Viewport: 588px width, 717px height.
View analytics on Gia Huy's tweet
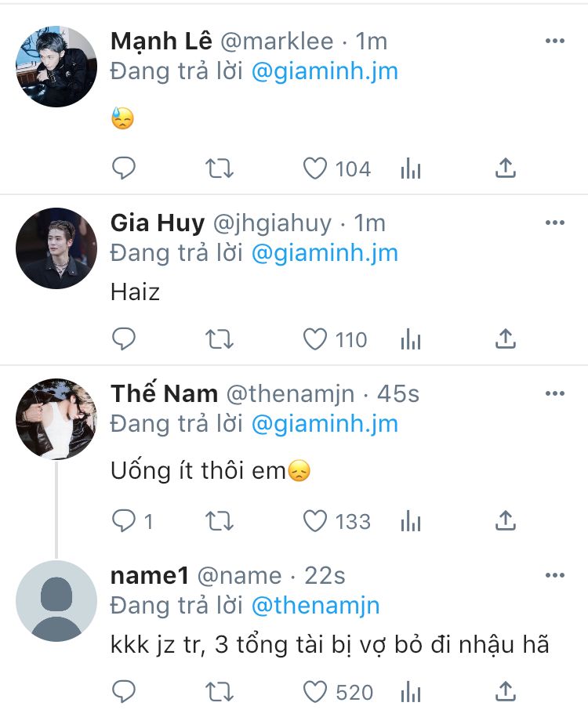[x=411, y=339]
